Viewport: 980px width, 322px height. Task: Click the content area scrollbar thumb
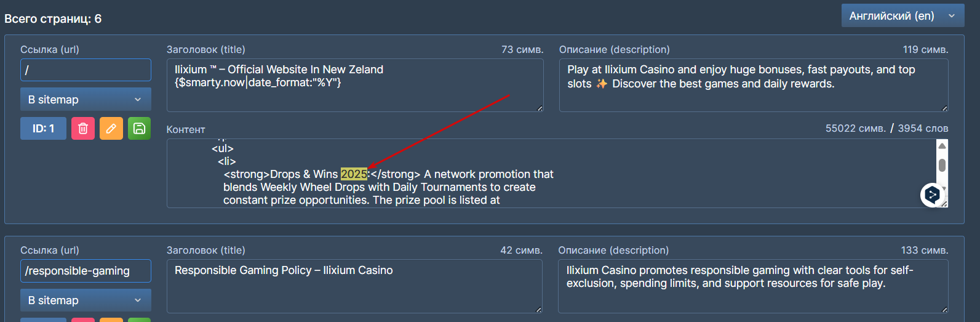pos(942,165)
